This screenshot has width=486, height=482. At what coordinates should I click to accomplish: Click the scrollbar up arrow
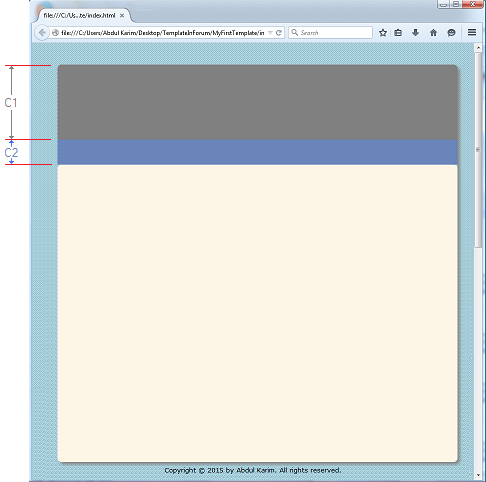tap(478, 48)
